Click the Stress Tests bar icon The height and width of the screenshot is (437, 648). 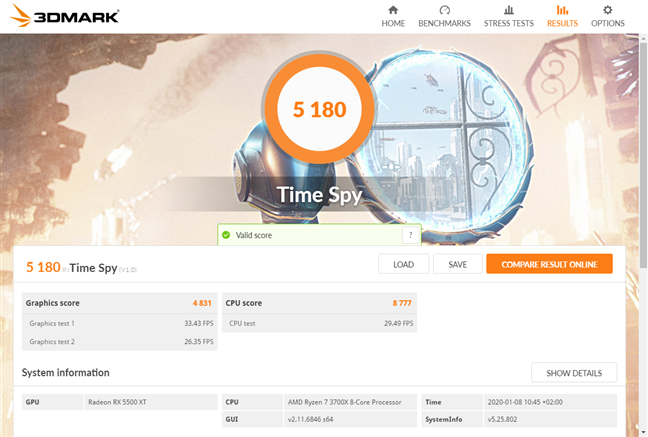509,10
